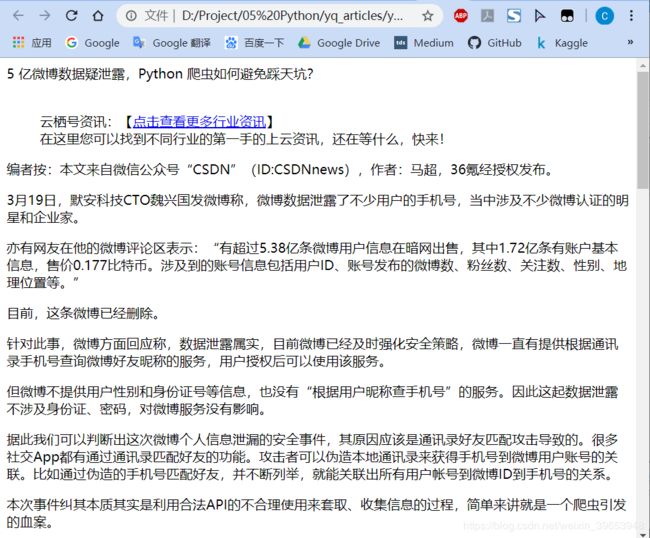Click the scrollbar down arrow
650x538 pixels.
[643, 534]
